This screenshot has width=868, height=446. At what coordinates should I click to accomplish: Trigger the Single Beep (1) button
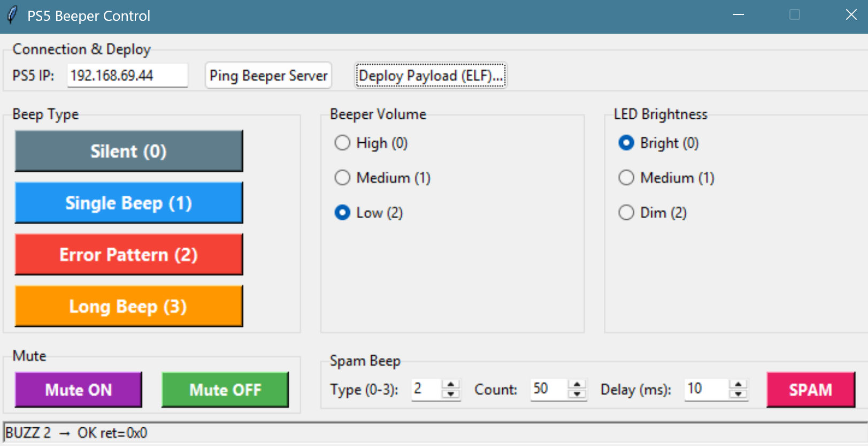129,203
